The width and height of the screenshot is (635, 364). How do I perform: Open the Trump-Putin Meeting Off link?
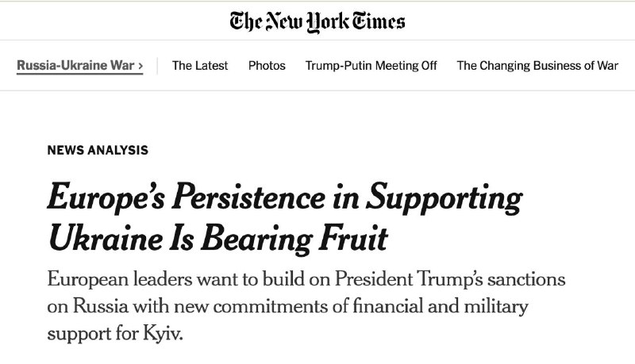coord(371,66)
